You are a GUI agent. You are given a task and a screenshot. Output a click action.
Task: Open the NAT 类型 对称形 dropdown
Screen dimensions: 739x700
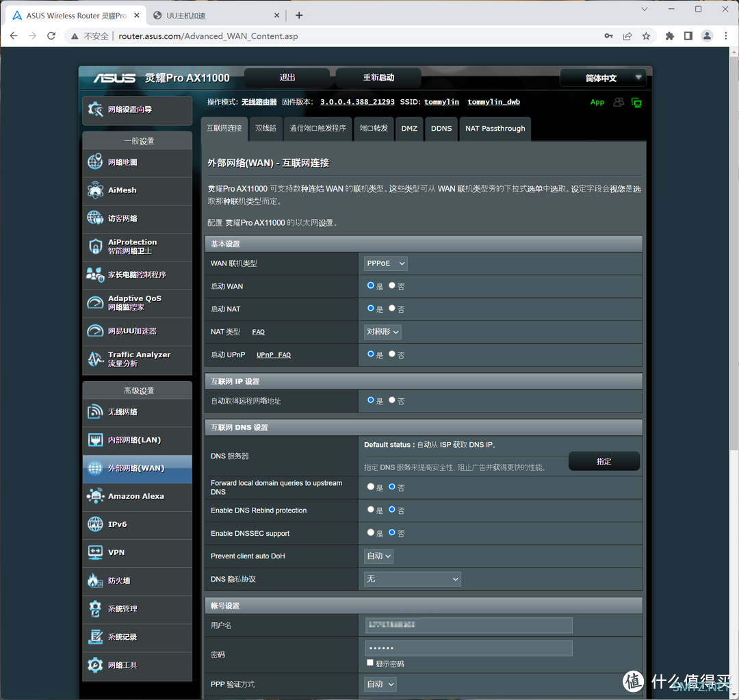click(383, 332)
